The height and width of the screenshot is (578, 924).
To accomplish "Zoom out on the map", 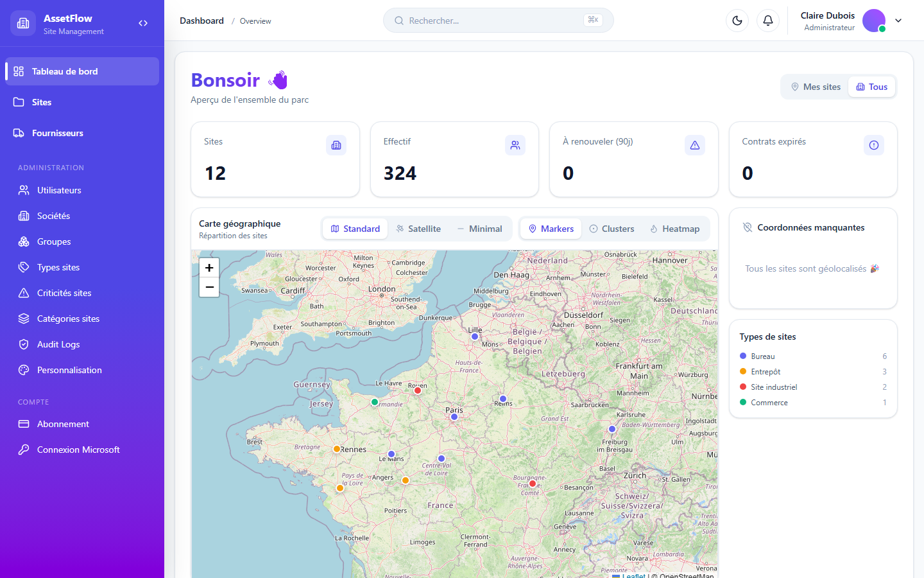I will (x=209, y=287).
